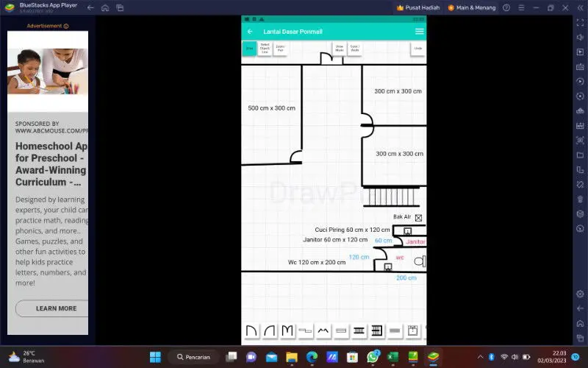Click the Undo button
The height and width of the screenshot is (368, 588).
418,49
